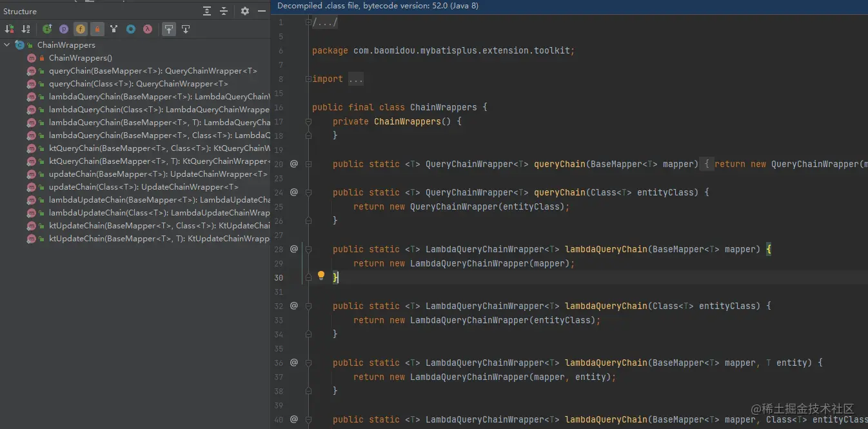Click folded '{ return new QueryChainWrapper' body on line 20
Viewport: 868px width, 429px height.
(x=784, y=164)
